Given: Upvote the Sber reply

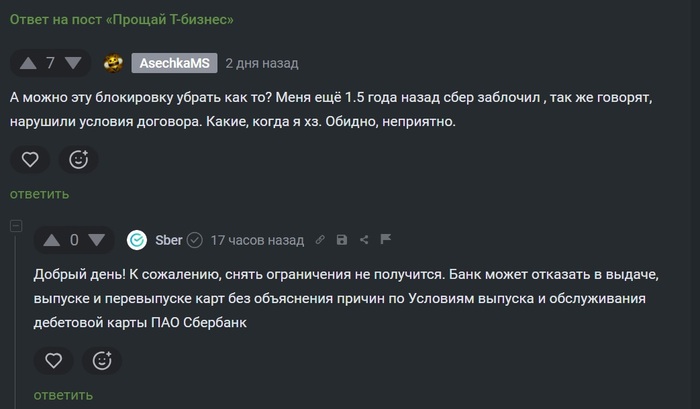Looking at the screenshot, I should click(x=50, y=240).
